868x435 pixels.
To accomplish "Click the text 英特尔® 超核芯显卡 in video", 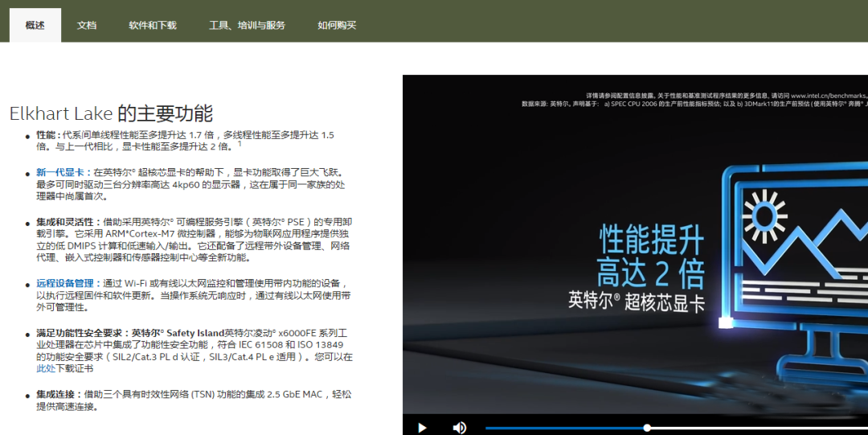I will click(637, 302).
